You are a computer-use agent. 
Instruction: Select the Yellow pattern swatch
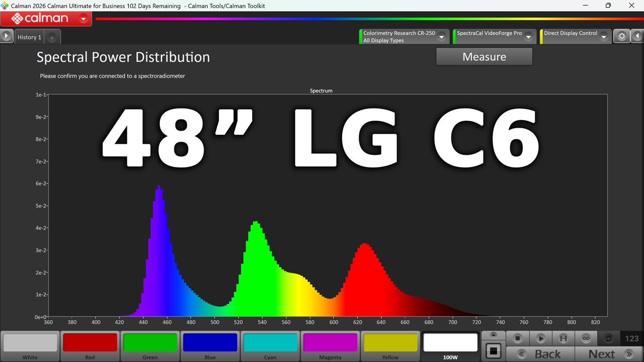click(x=390, y=346)
